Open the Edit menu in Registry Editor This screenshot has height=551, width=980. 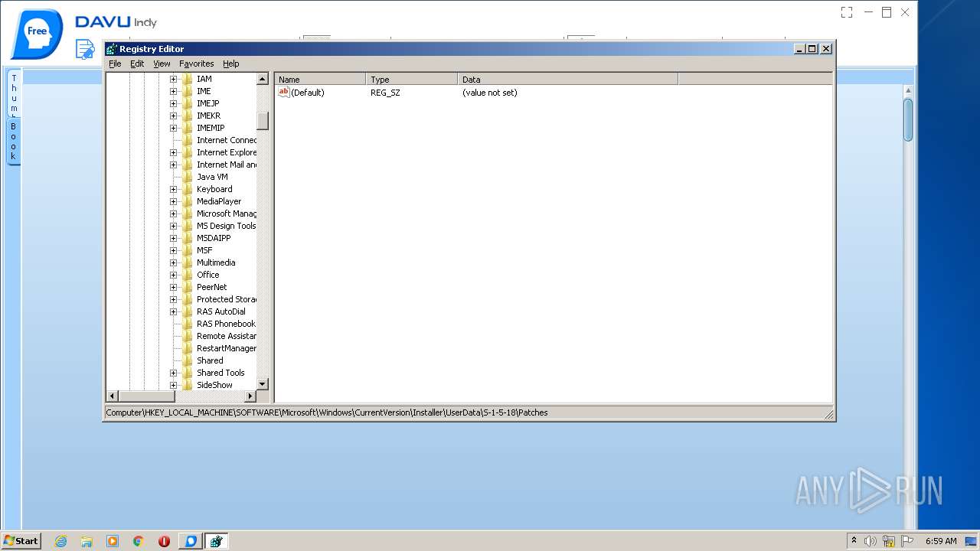(x=137, y=64)
